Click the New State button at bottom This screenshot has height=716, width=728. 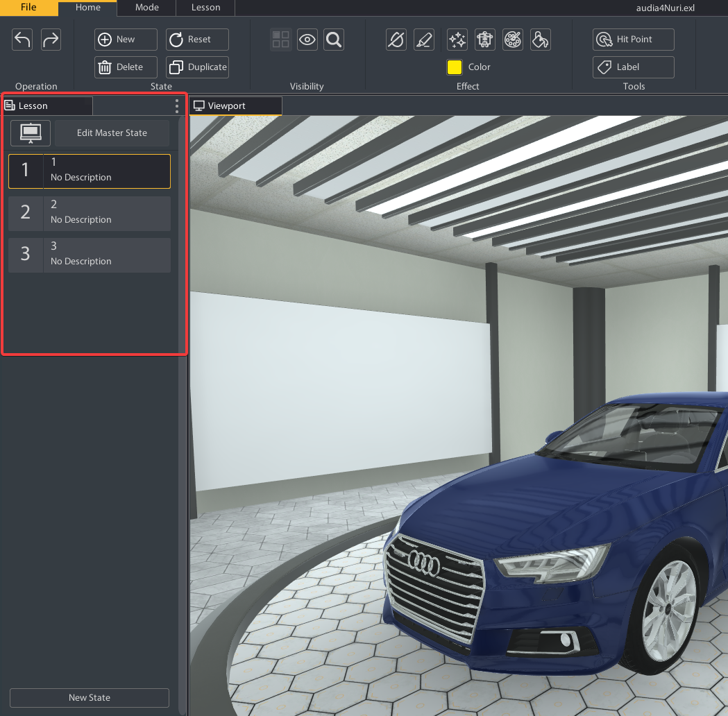click(x=90, y=697)
